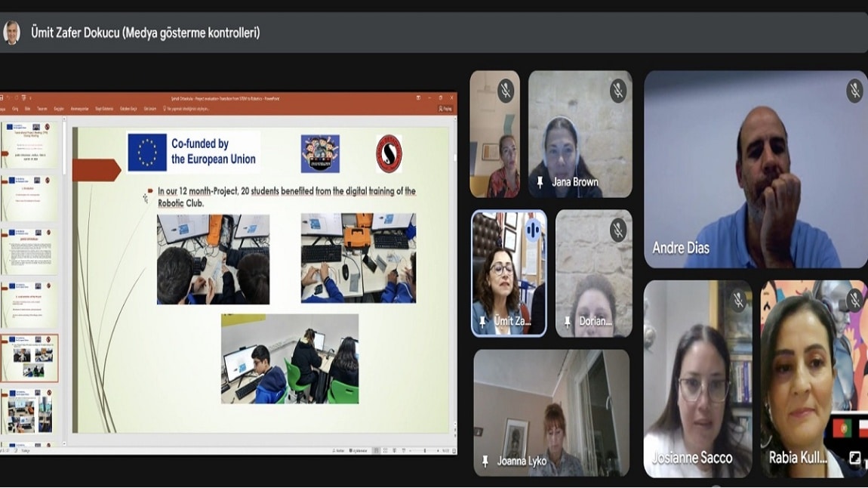Viewport: 868px width, 488px height.
Task: Select the first slide thumbnail in panel
Action: 30,144
